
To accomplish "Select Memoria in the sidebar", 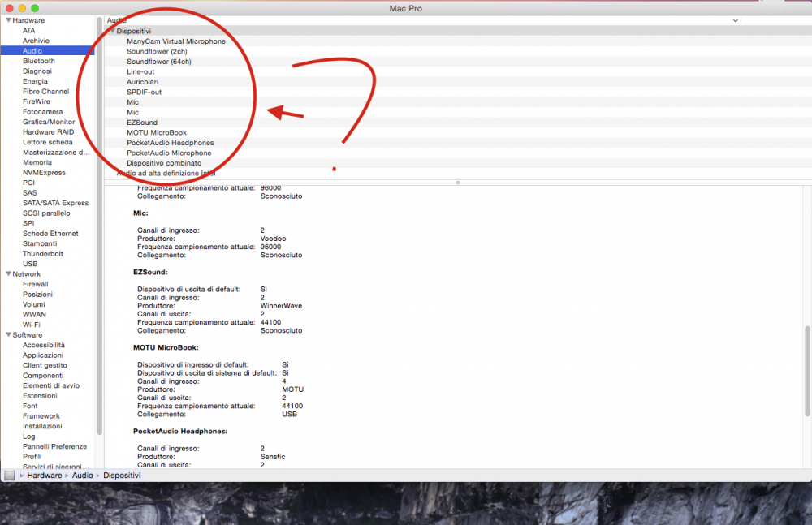I will 37,162.
